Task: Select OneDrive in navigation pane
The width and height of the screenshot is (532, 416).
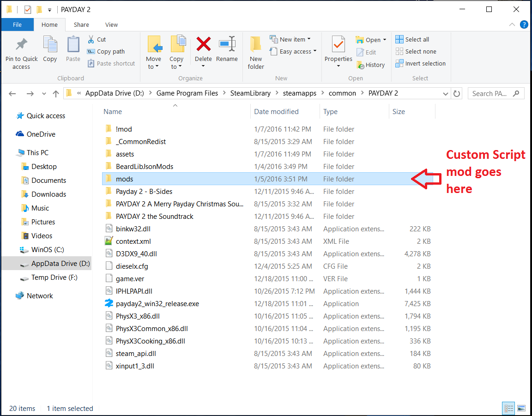Action: [x=36, y=134]
